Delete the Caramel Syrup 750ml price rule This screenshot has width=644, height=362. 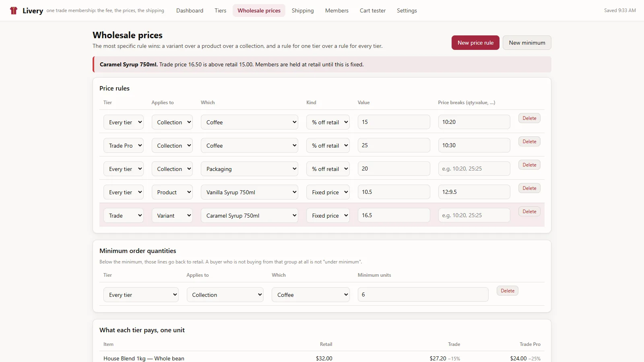tap(529, 212)
